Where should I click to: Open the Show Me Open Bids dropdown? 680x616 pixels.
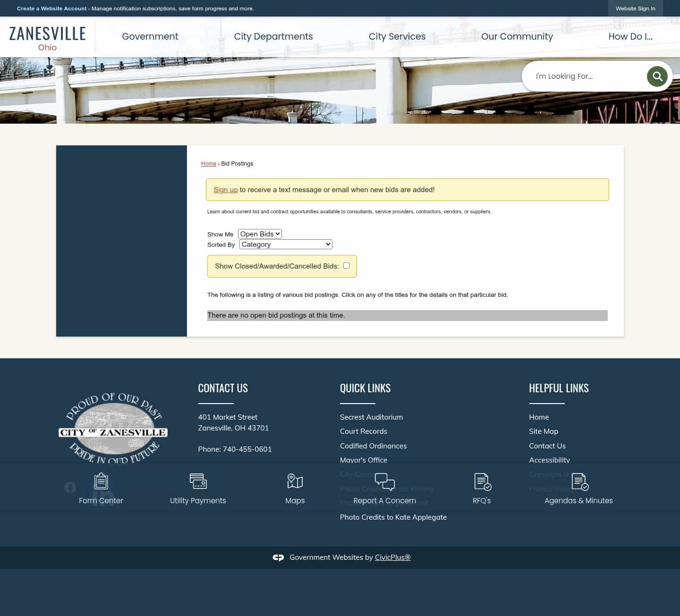pyautogui.click(x=260, y=234)
